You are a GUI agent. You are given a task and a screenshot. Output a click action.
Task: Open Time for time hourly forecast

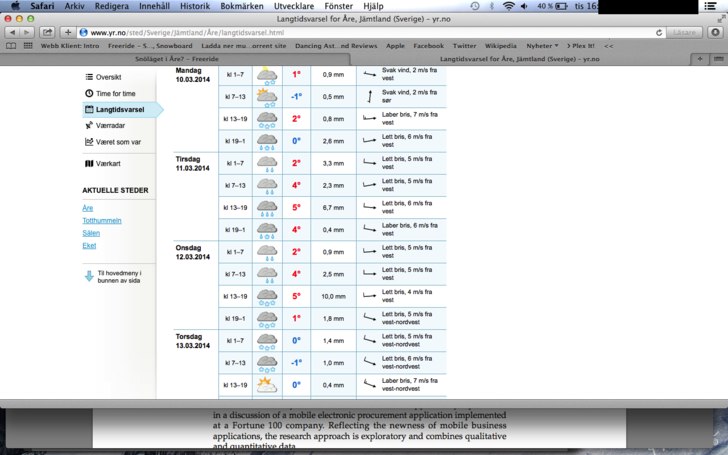pos(110,93)
